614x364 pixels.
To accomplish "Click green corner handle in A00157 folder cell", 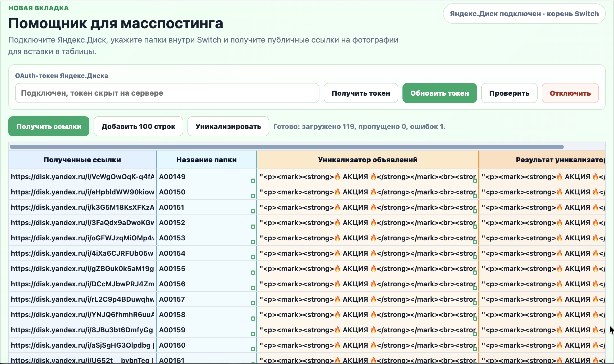I will 253,303.
